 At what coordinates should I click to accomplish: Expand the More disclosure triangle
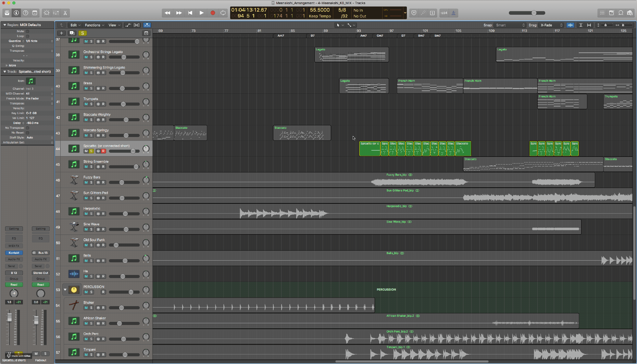tap(7, 65)
